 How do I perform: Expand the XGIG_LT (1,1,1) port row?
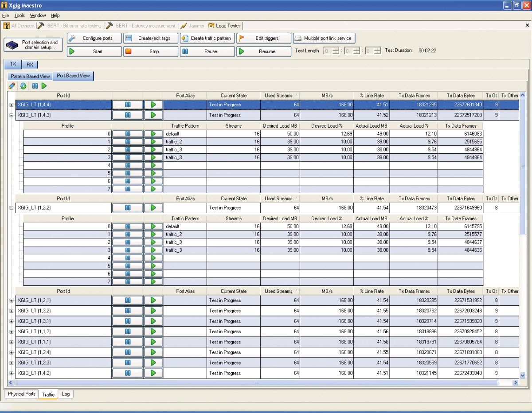(x=11, y=342)
